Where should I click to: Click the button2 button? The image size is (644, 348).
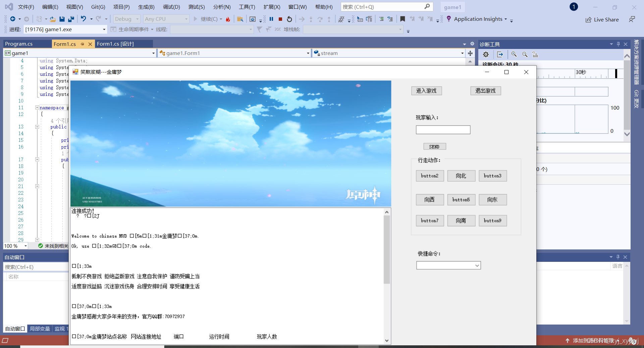[x=430, y=176]
